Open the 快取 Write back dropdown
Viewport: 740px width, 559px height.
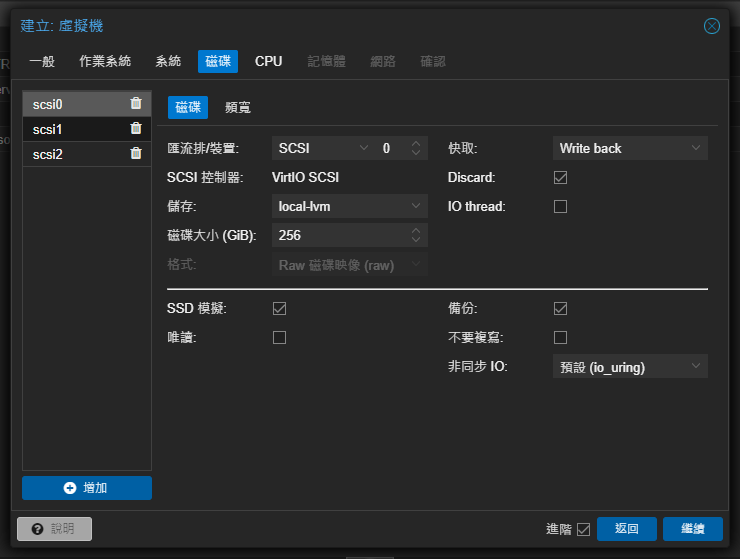click(x=630, y=148)
